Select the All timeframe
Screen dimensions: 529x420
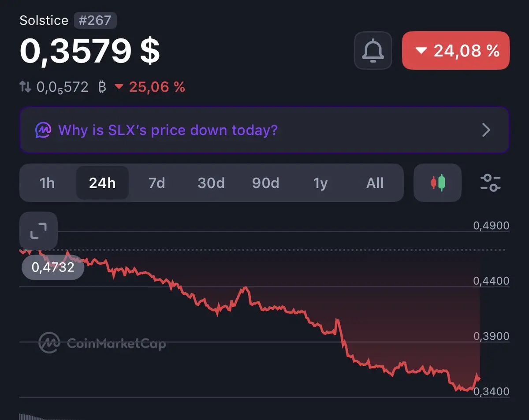click(x=375, y=182)
